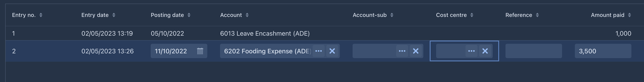This screenshot has height=82, width=644.
Task: Open Account lookup ellipsis button
Action: [x=318, y=51]
